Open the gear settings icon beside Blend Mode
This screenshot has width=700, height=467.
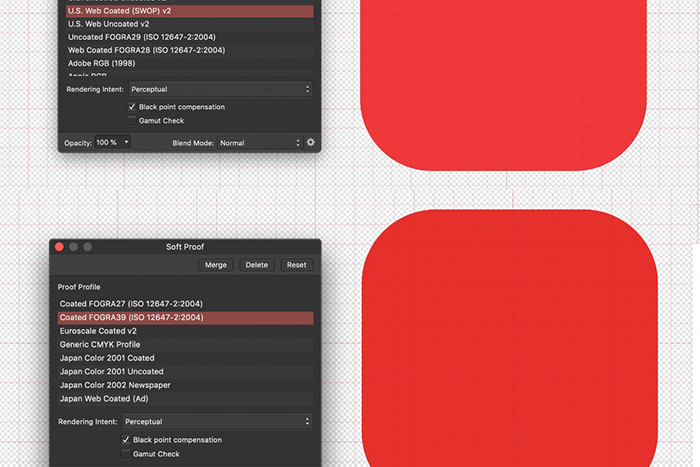click(x=311, y=143)
